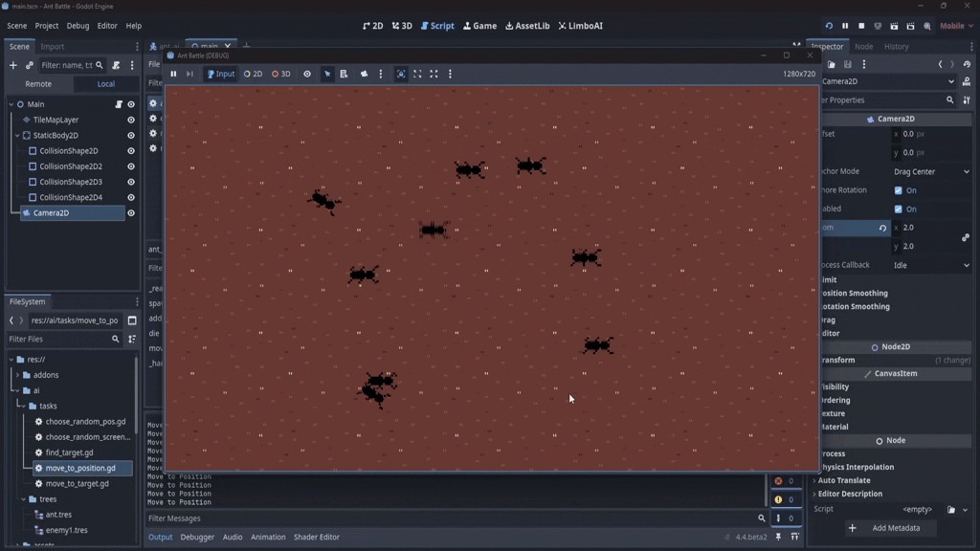Image resolution: width=980 pixels, height=551 pixels.
Task: Uncheck the Enabled checkbox
Action: (898, 209)
